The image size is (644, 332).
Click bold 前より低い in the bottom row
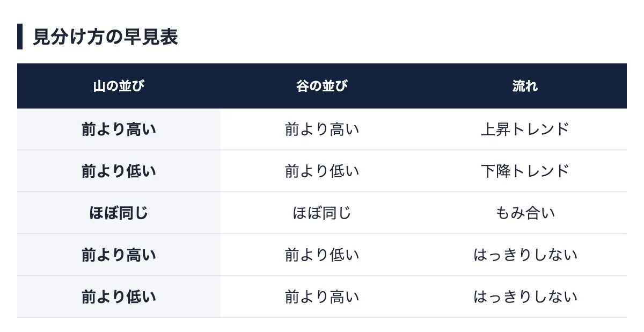(119, 297)
